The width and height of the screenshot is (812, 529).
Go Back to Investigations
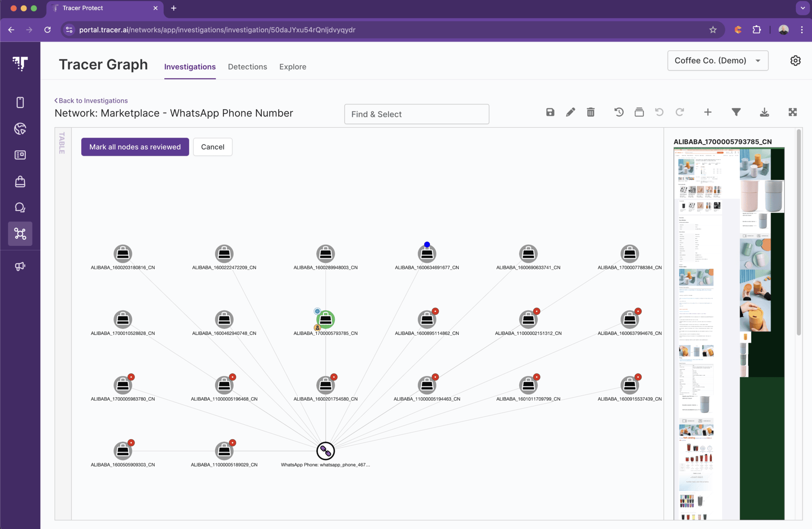91,101
